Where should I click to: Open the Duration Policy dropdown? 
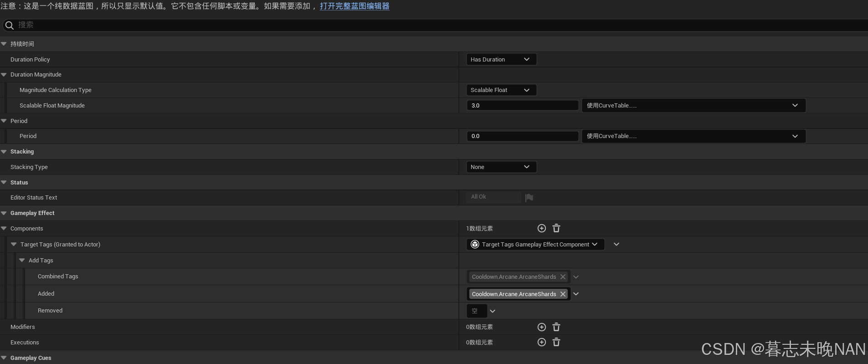click(501, 59)
